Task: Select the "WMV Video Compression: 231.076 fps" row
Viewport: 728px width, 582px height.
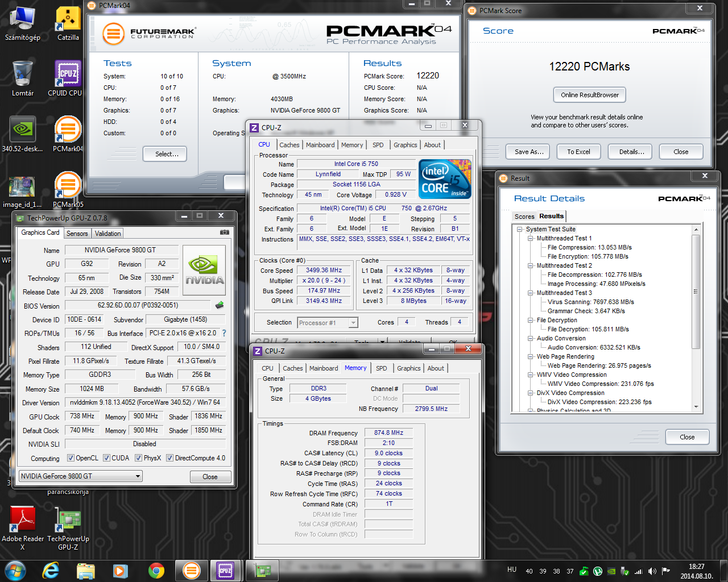Action: [x=601, y=384]
